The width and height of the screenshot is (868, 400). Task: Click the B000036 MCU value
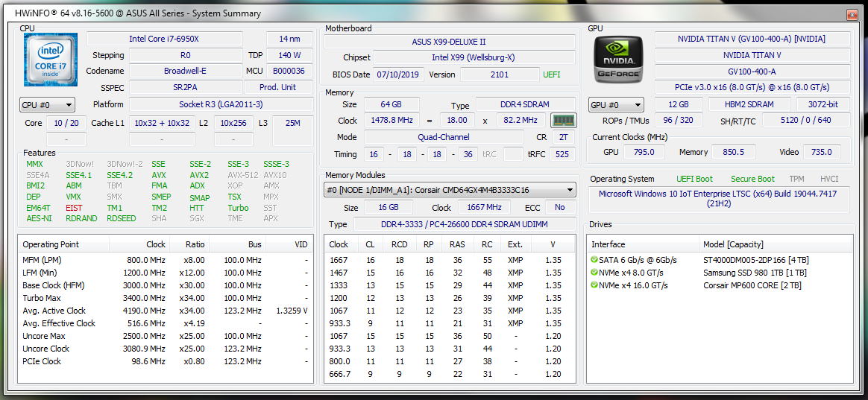click(x=289, y=71)
